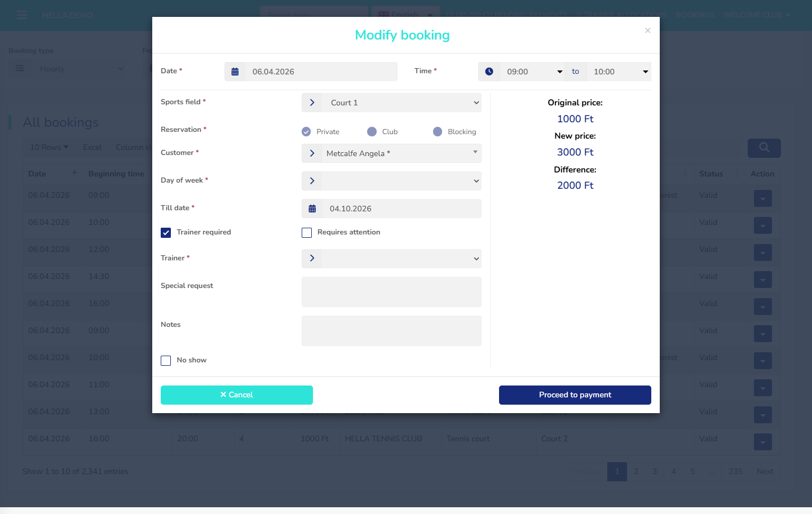Screen dimensions: 812x514
Task: Click the list icon beside Hourly booking type
Action: coord(20,69)
